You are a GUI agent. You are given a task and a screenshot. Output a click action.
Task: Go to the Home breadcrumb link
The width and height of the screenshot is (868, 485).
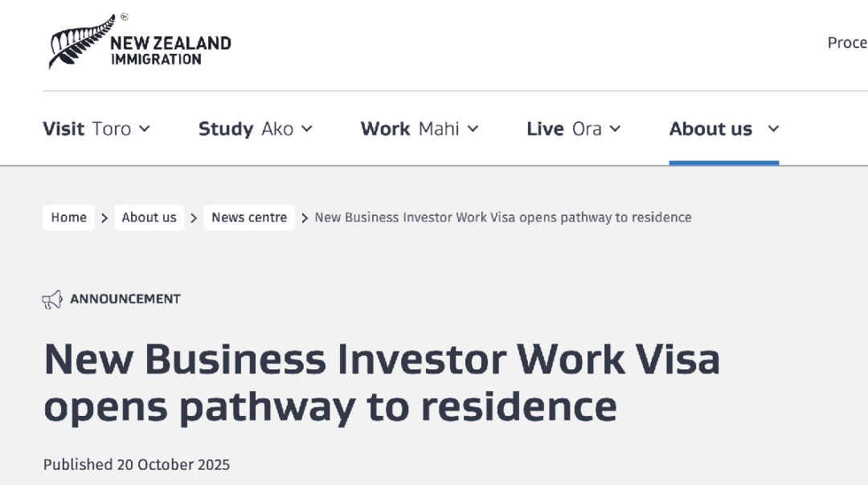pyautogui.click(x=69, y=218)
